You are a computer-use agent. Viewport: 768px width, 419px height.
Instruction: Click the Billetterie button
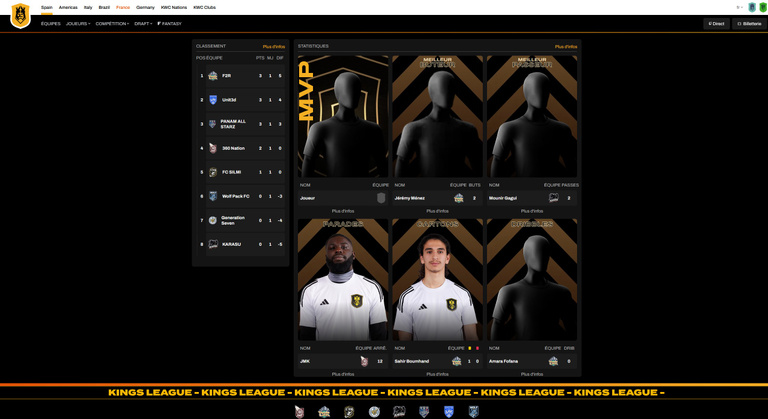point(749,24)
